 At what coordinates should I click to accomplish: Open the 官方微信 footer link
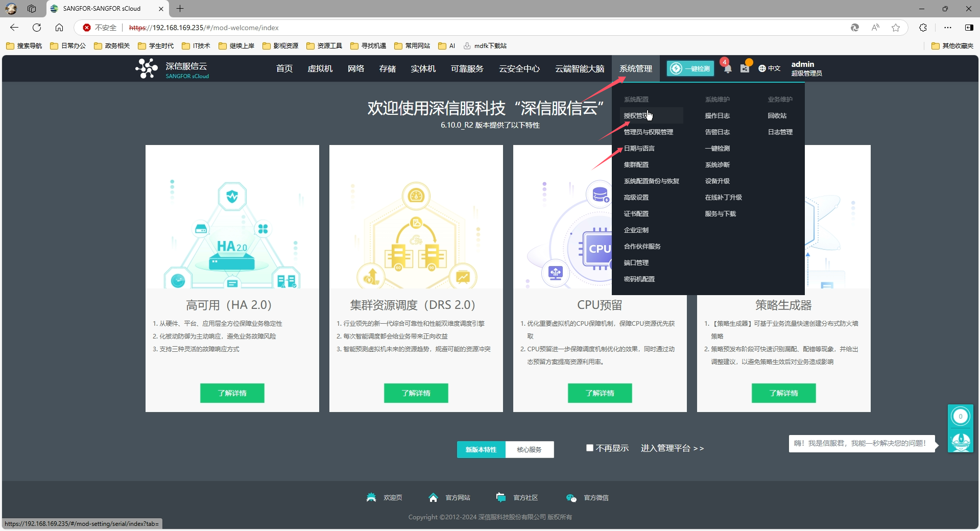pyautogui.click(x=587, y=497)
